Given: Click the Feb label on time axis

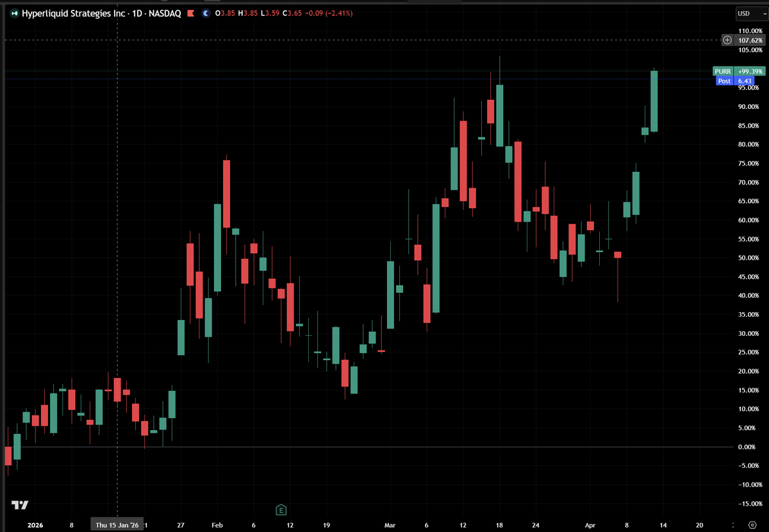Looking at the screenshot, I should (x=217, y=525).
